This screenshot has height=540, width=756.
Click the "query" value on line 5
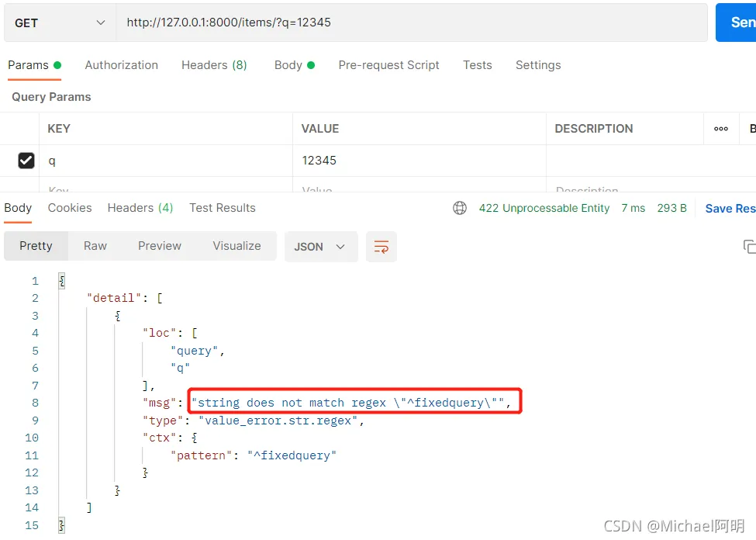point(195,351)
